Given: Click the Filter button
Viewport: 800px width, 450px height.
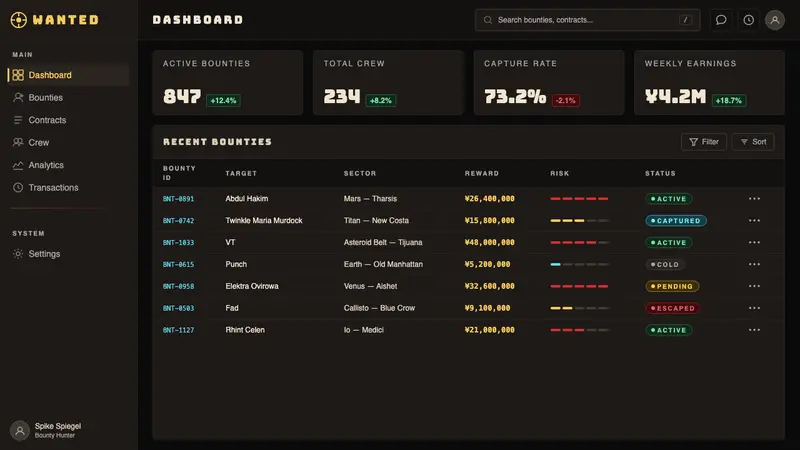Looking at the screenshot, I should tap(704, 142).
